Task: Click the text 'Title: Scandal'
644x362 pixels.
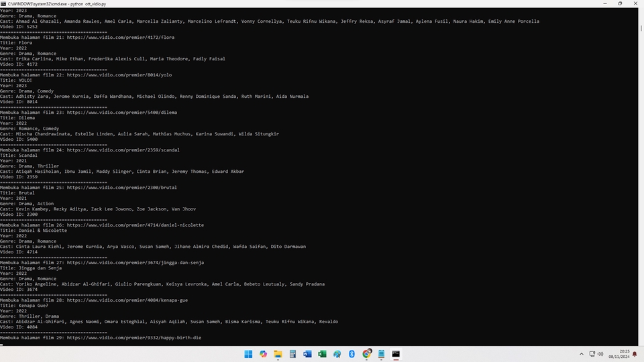Action: pos(19,156)
